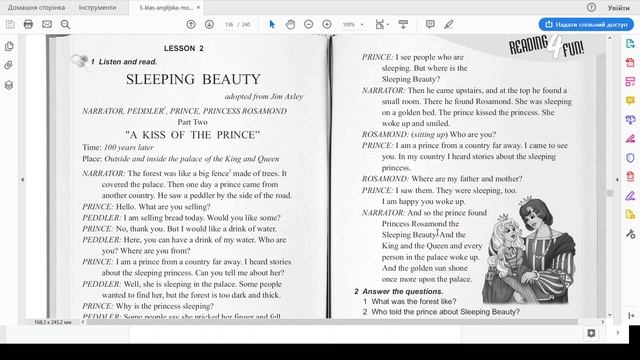Select the 5-klas-anglijska document tab
The image size is (640, 360).
click(165, 7)
